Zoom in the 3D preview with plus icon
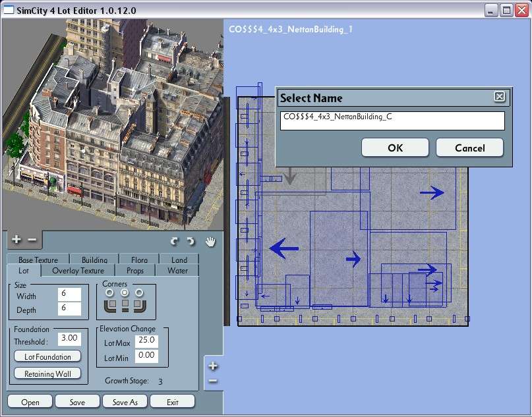 coord(16,239)
